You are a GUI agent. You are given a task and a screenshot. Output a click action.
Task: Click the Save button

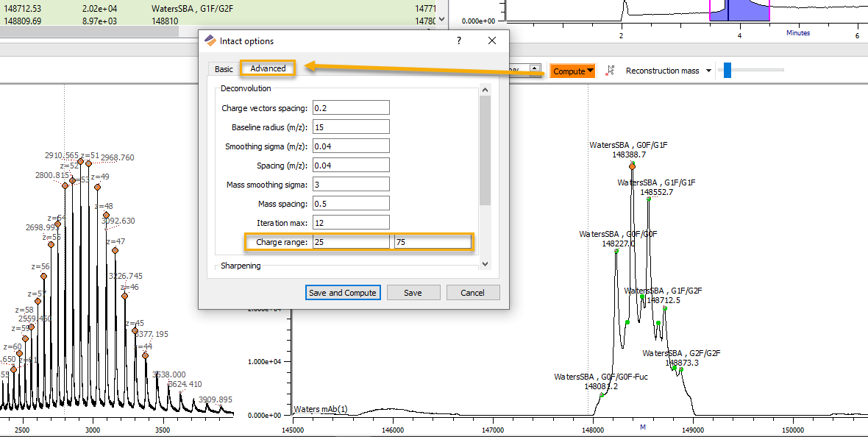tap(413, 293)
